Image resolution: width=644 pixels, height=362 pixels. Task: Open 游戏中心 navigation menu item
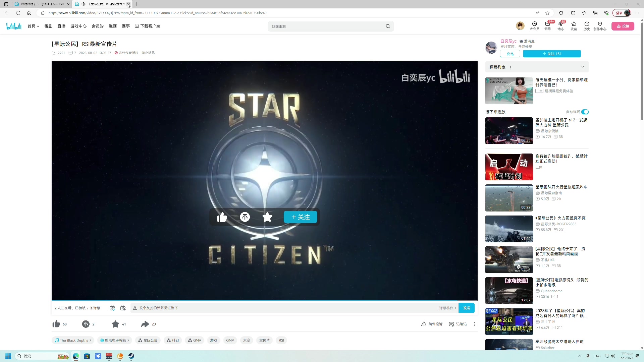point(78,26)
